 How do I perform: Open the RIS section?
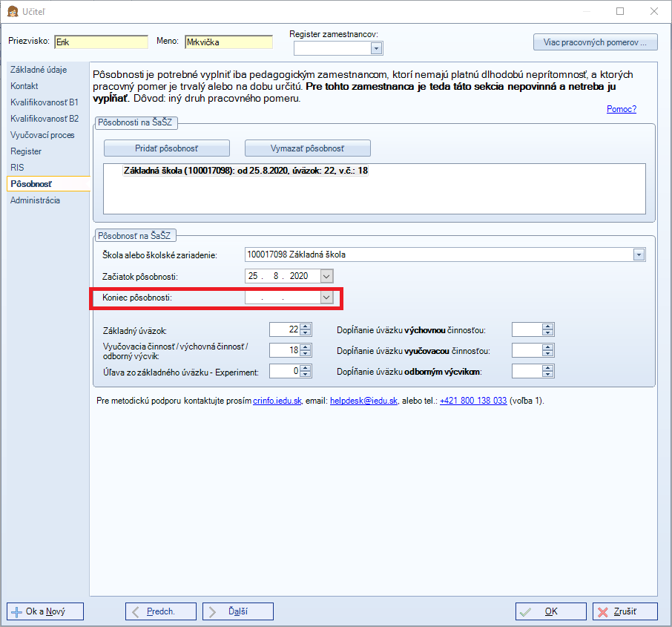coord(17,167)
